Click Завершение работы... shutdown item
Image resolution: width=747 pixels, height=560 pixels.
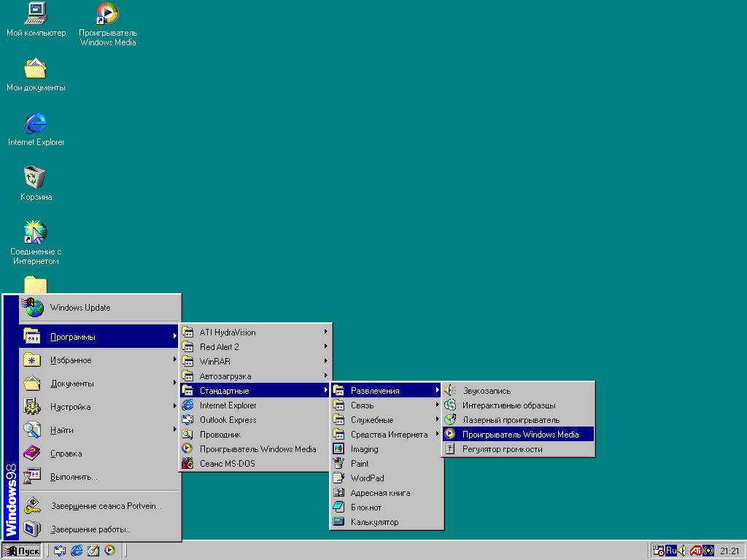point(100,529)
